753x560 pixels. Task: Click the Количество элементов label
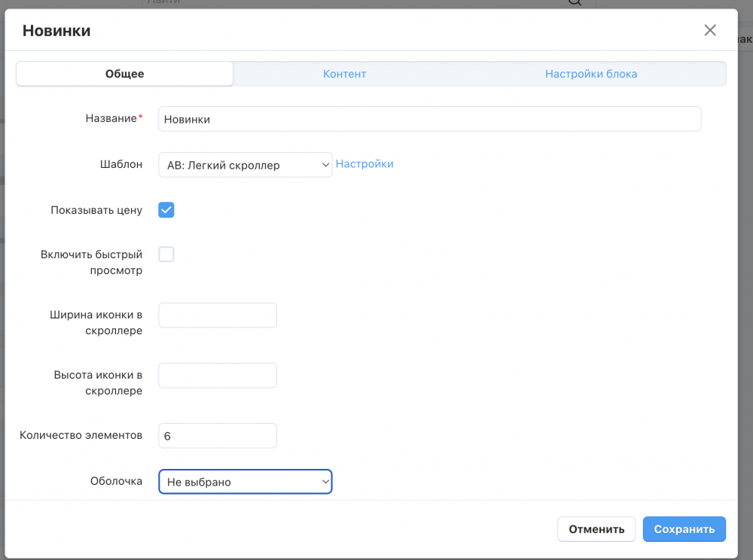tap(81, 435)
